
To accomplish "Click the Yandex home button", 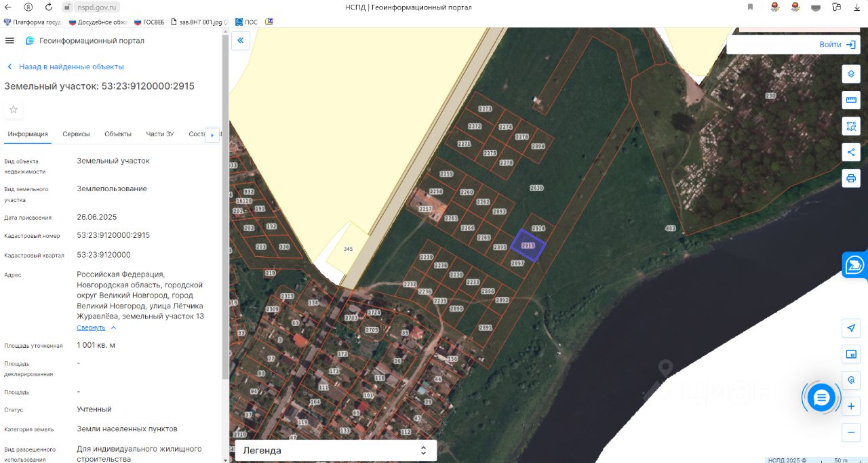I will (x=28, y=7).
